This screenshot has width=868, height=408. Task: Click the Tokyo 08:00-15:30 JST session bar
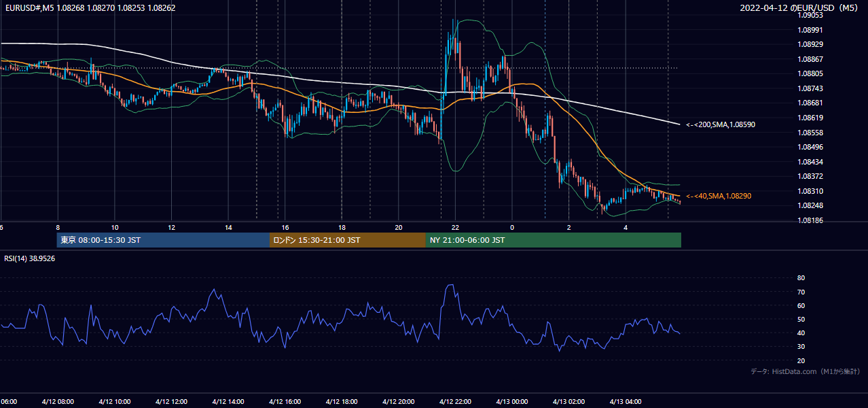pyautogui.click(x=163, y=240)
